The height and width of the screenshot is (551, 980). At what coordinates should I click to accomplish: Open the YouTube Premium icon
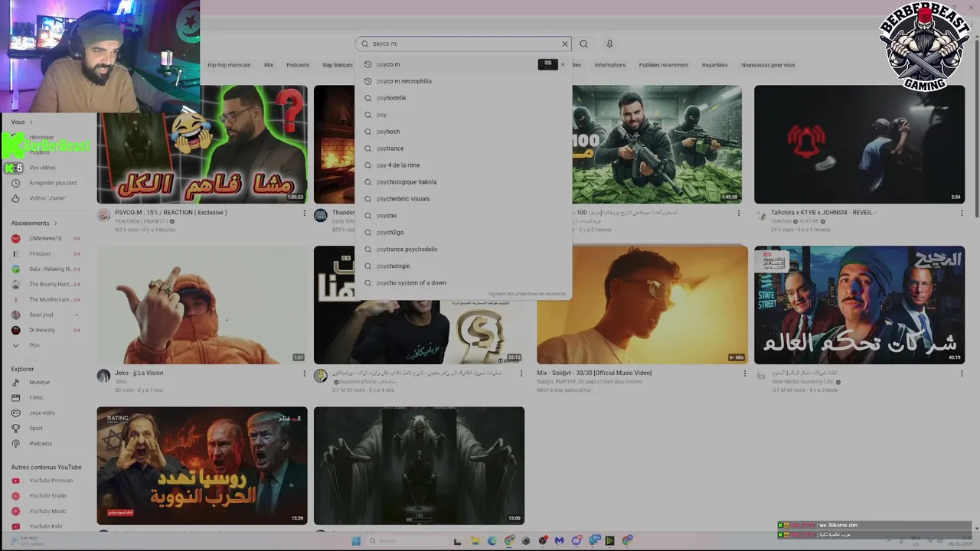pos(15,481)
